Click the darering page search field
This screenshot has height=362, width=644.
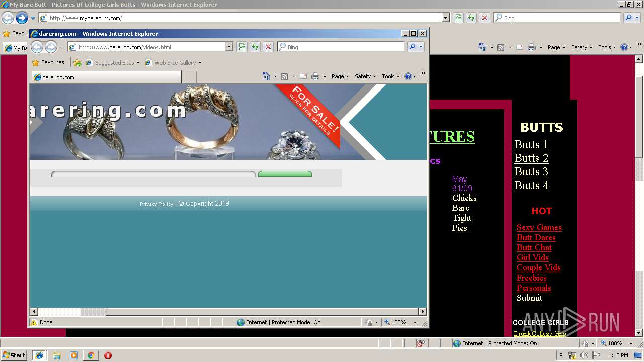pos(153,174)
